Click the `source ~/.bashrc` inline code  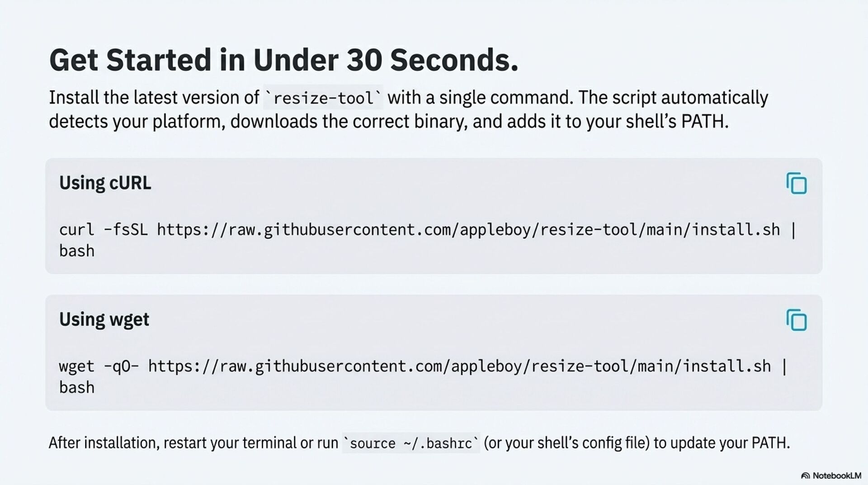411,443
